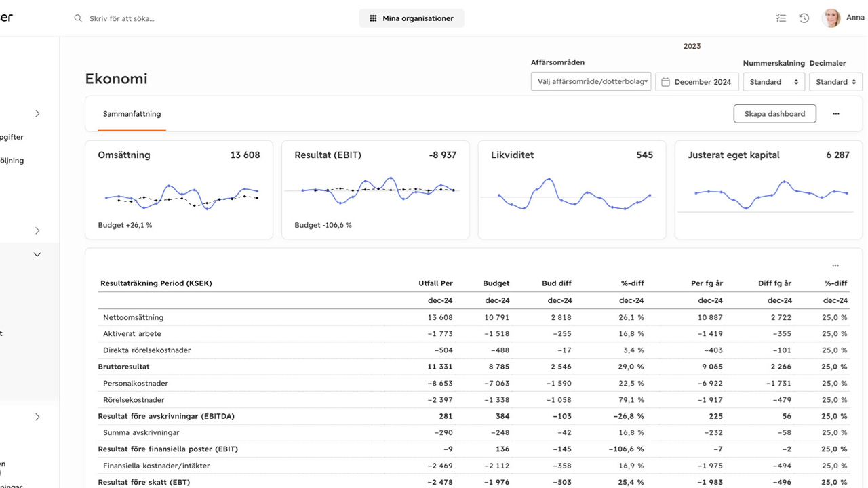Open the three-dot menu above the Resultaträkning table
Image resolution: width=868 pixels, height=488 pixels.
coord(835,266)
